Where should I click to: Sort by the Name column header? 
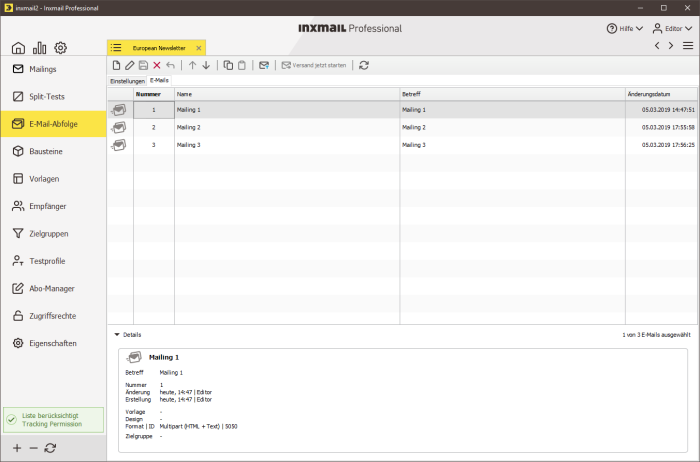click(287, 94)
